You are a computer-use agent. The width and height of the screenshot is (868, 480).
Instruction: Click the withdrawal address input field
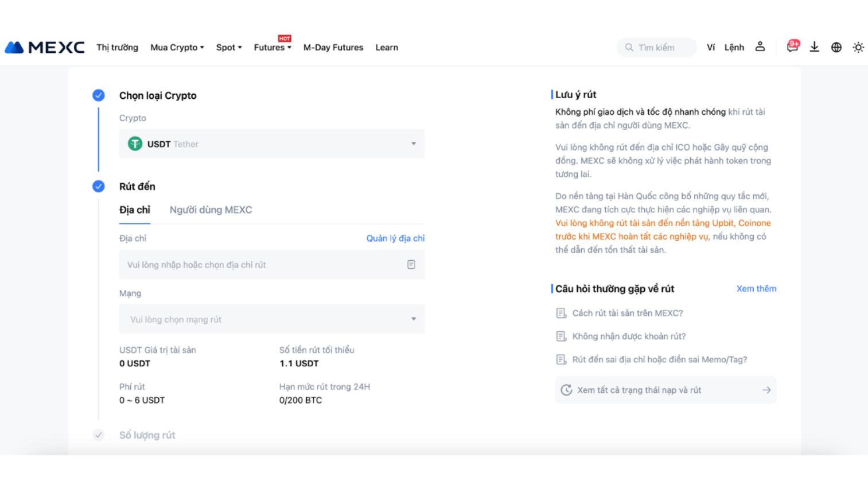point(272,265)
